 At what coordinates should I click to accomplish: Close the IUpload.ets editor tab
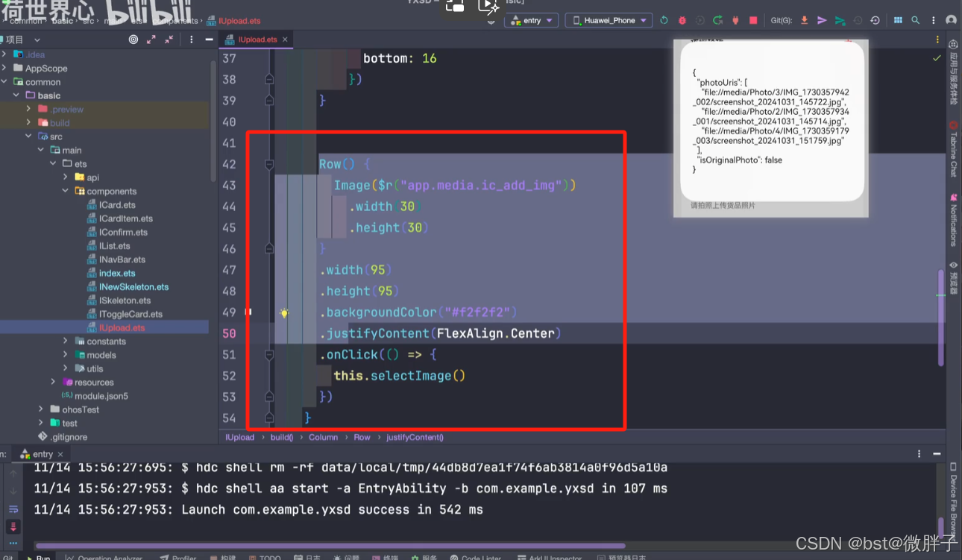pos(286,40)
